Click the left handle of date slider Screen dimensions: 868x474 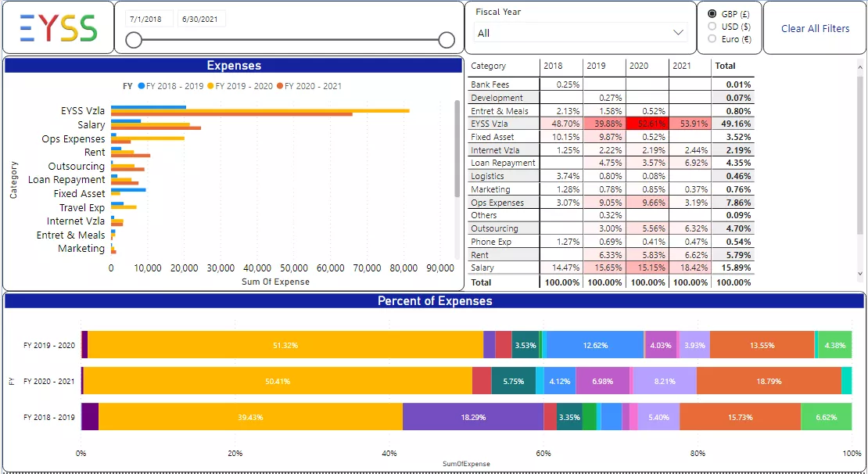(134, 40)
